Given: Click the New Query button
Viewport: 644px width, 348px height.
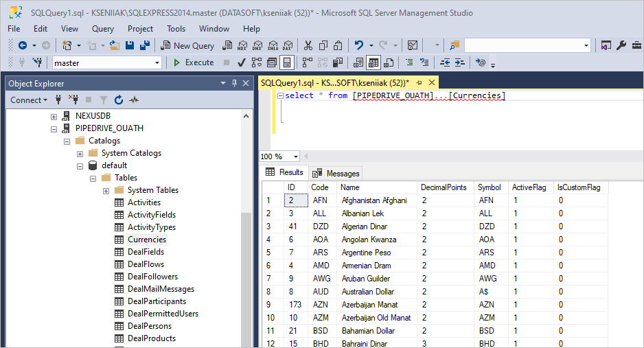Looking at the screenshot, I should click(188, 45).
